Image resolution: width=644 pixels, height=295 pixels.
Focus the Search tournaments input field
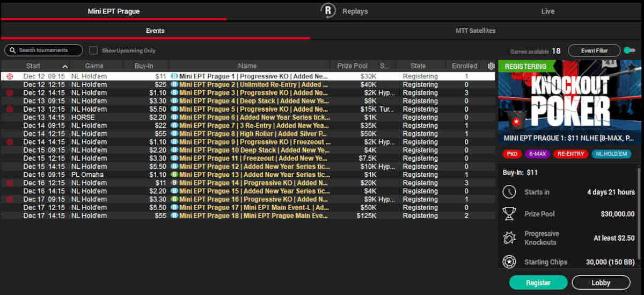tap(43, 51)
